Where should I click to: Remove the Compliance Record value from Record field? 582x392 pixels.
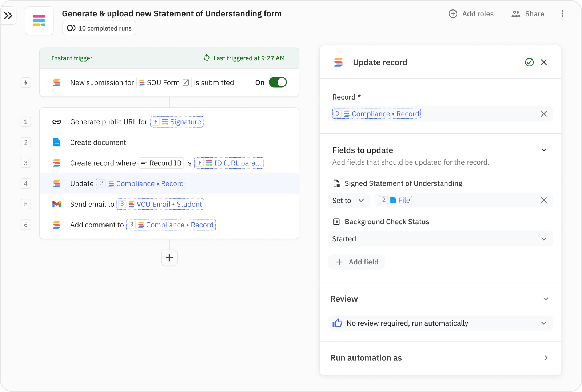coord(544,114)
